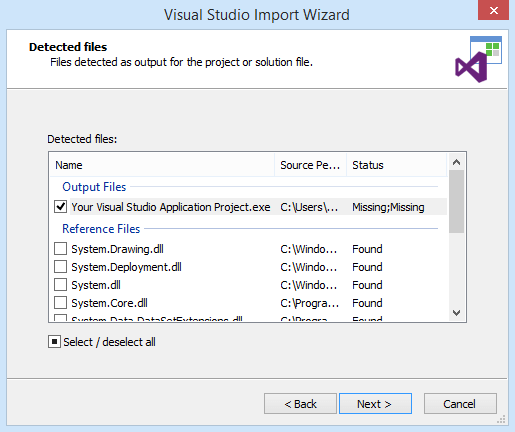Cancel the import wizard

coord(460,404)
